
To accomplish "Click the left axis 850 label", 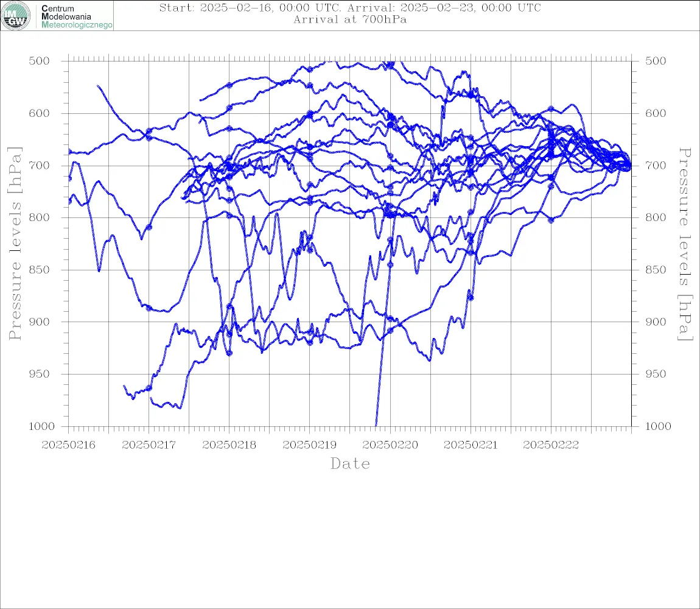I will coord(40,270).
